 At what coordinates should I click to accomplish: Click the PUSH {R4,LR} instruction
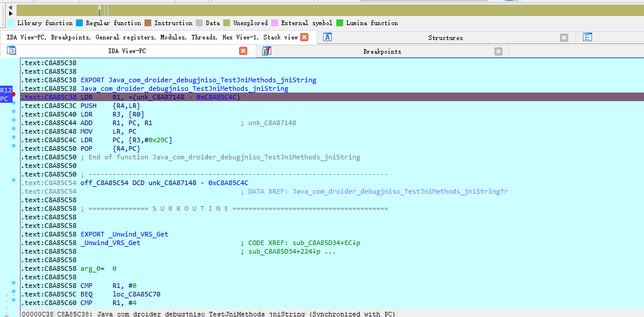coord(111,106)
